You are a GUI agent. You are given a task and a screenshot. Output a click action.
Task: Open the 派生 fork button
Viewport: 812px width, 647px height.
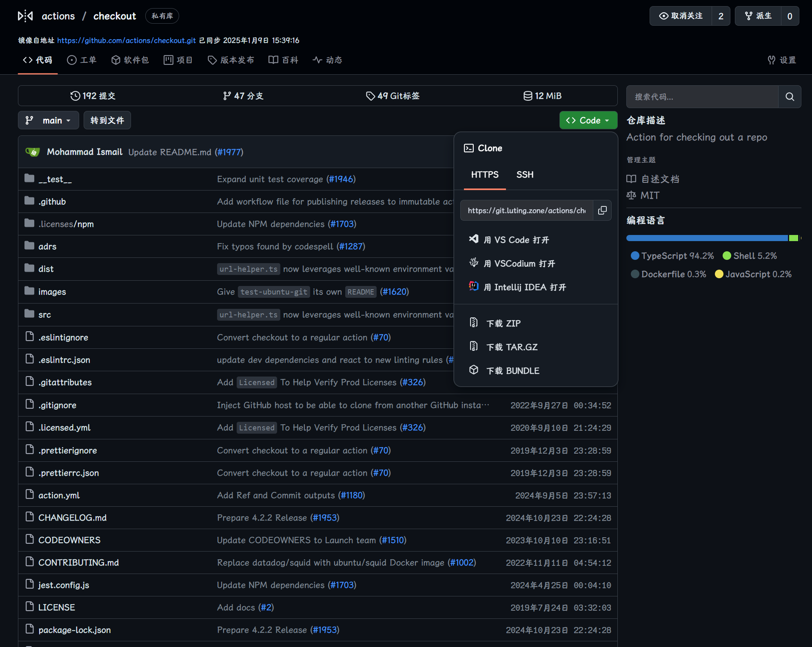758,16
